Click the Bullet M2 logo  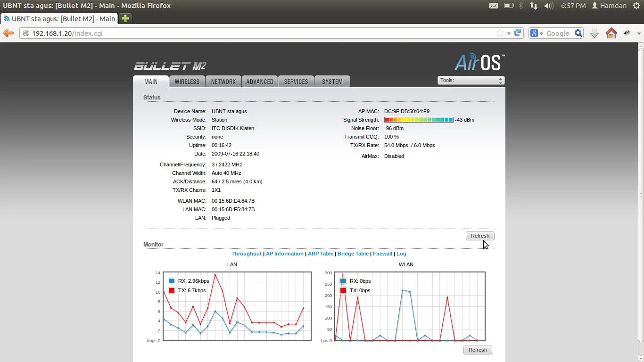tap(170, 66)
